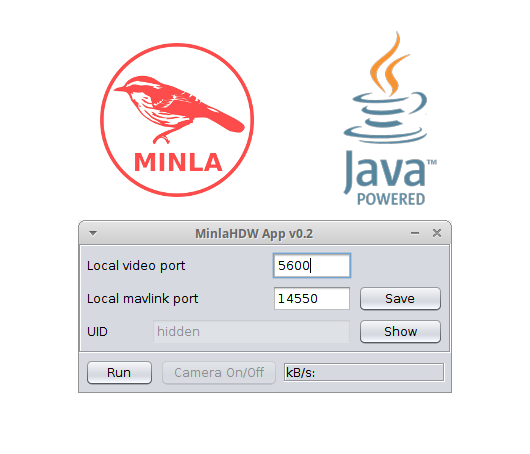This screenshot has width=530, height=454.
Task: Focus the Local video port field
Action: pos(312,265)
